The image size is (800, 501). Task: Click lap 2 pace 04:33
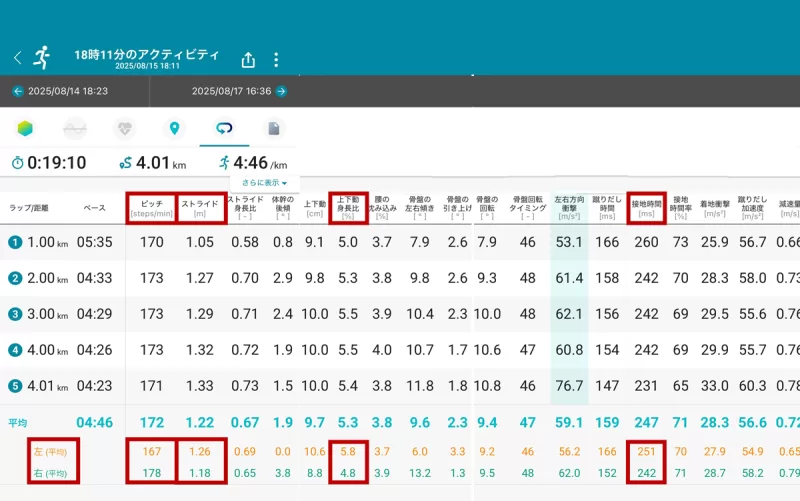(x=94, y=278)
